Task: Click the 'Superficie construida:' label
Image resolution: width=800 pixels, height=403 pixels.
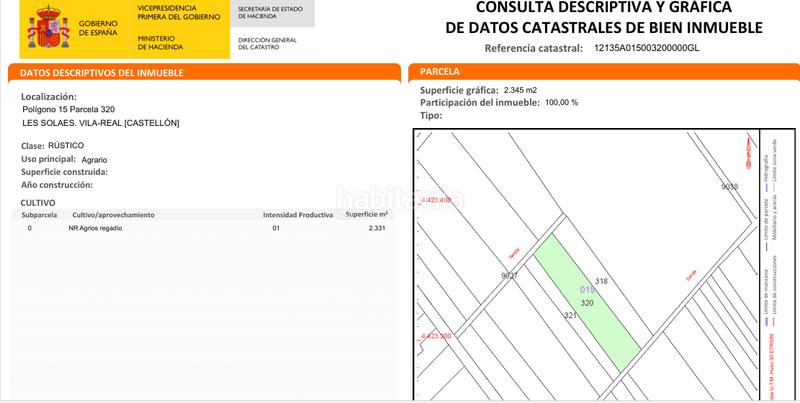Action: pyautogui.click(x=64, y=172)
